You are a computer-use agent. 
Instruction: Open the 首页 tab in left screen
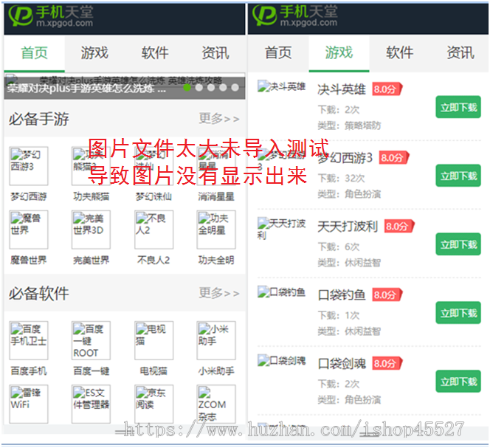click(35, 53)
